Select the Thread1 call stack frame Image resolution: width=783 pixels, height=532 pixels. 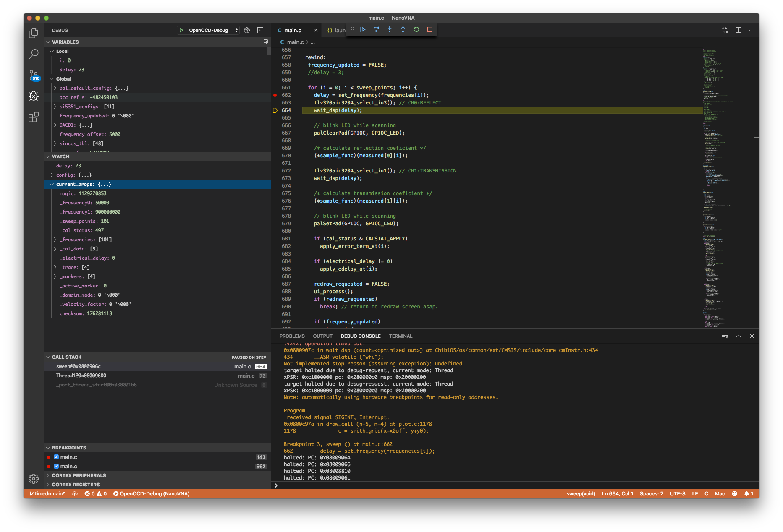(81, 376)
